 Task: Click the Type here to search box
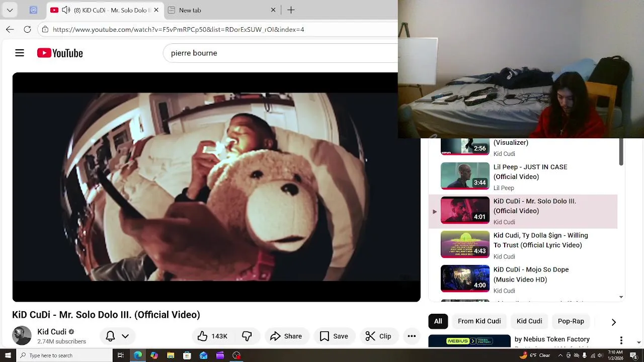64,355
